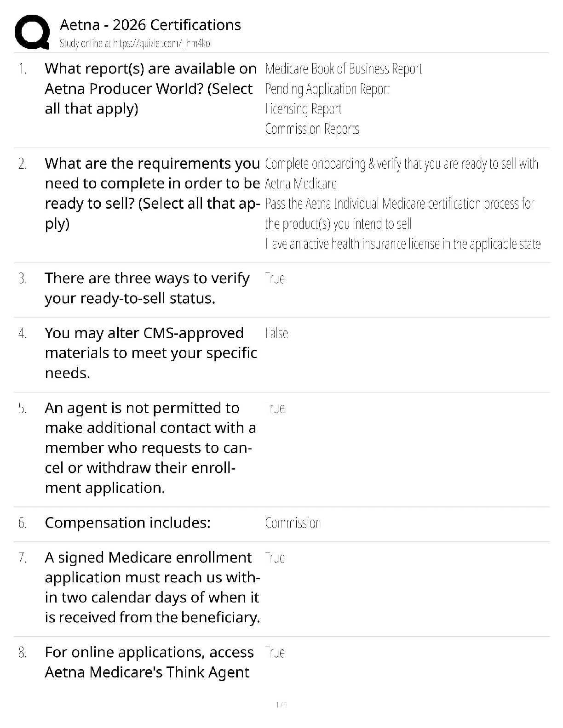This screenshot has height=728, width=563.
Task: Click the 'False' answer for question 4
Action: (276, 333)
